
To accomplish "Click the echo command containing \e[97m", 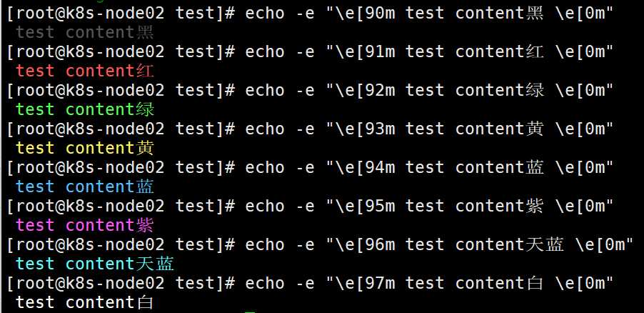I will [429, 284].
